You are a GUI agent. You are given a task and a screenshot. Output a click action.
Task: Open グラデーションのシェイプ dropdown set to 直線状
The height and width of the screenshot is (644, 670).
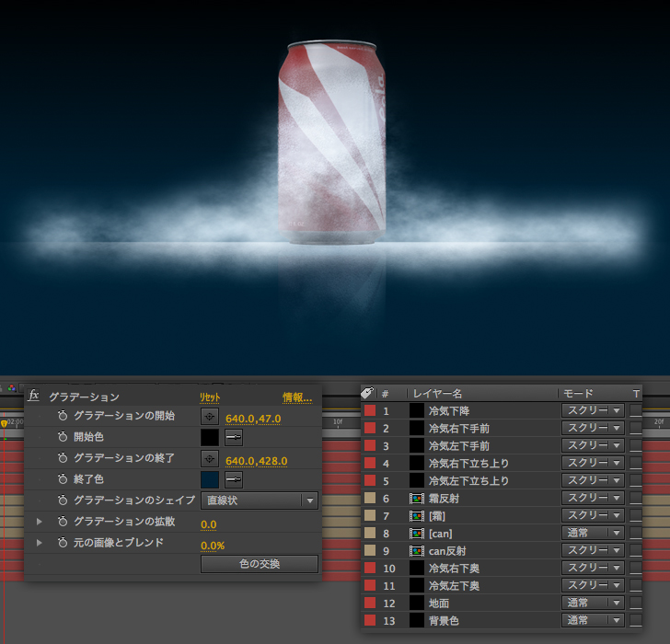(259, 500)
